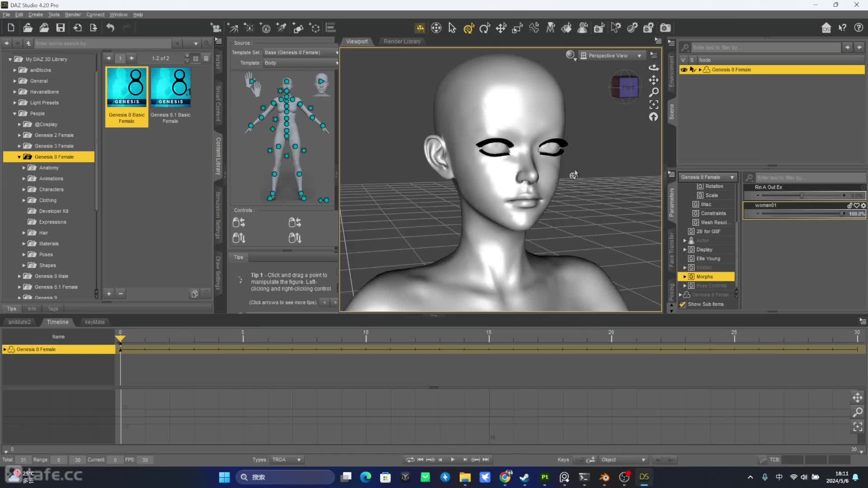868x488 pixels.
Task: Toggle the timeline loop playback button
Action: 410,460
